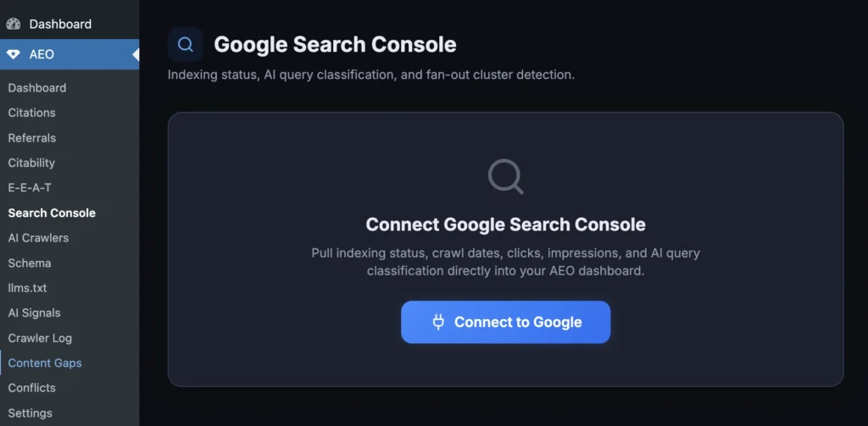Select the Search Console sidebar item
This screenshot has height=426, width=868.
[x=52, y=213]
